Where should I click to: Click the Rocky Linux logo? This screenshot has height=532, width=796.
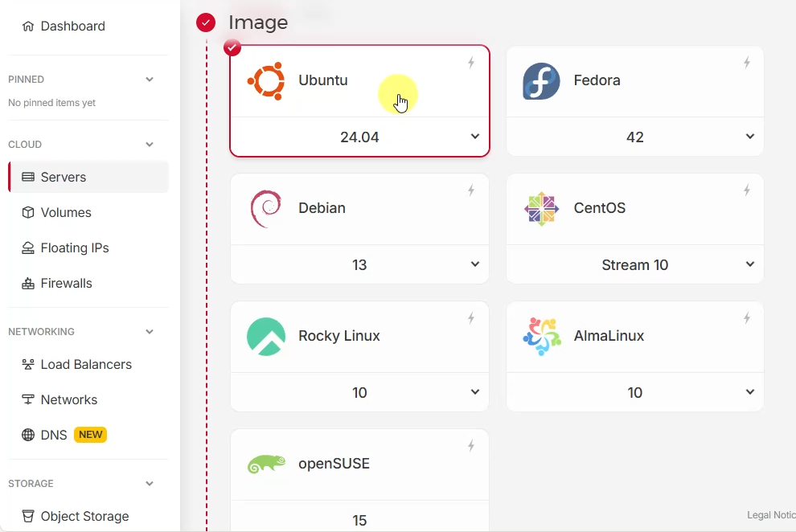[266, 336]
